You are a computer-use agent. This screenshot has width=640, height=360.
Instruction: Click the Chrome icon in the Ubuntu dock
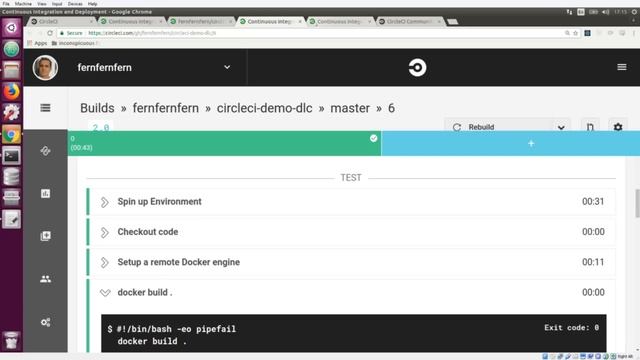tap(11, 134)
